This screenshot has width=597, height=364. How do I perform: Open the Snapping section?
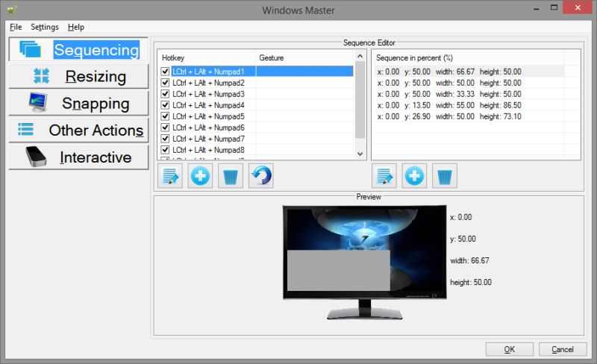coord(78,103)
